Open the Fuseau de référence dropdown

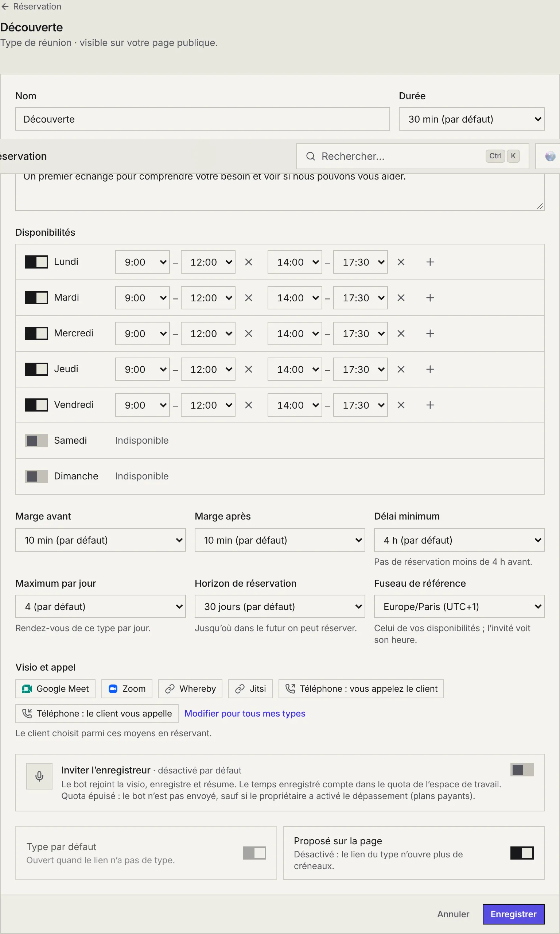459,607
